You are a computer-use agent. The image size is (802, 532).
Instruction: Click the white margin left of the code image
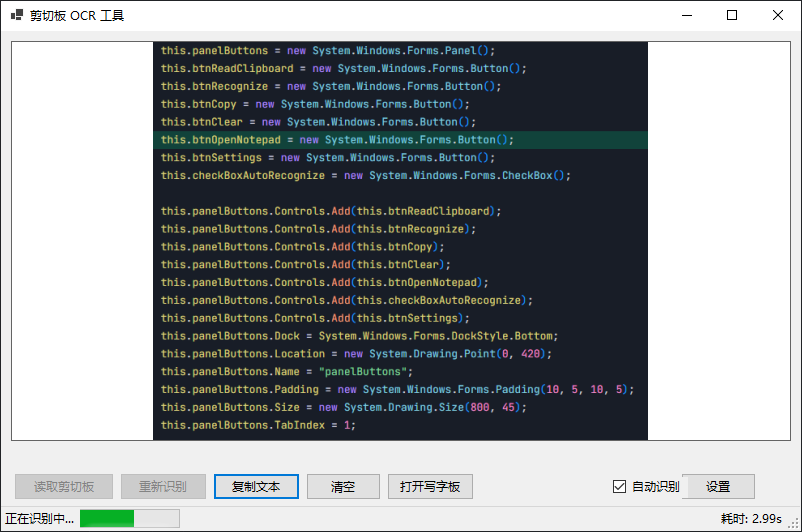click(82, 240)
